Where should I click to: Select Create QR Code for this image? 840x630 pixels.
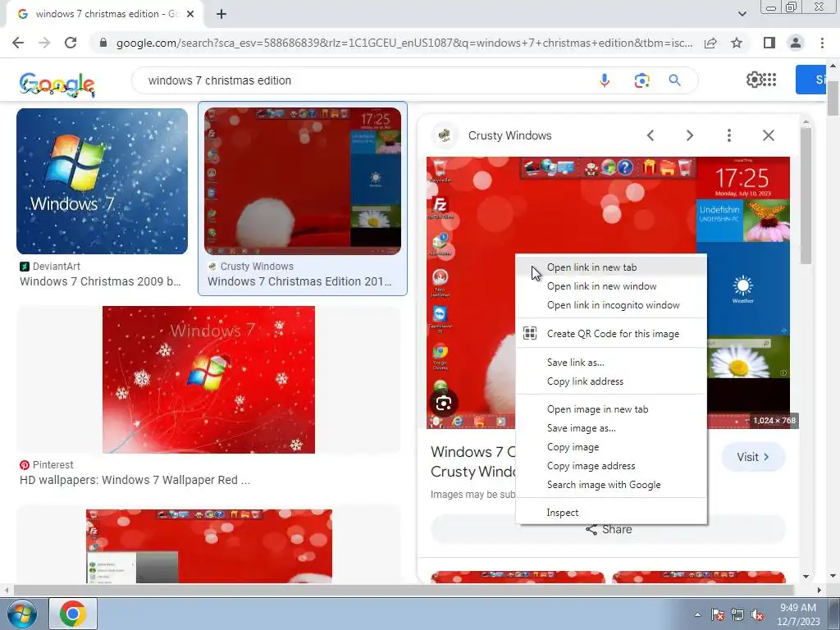click(x=611, y=334)
